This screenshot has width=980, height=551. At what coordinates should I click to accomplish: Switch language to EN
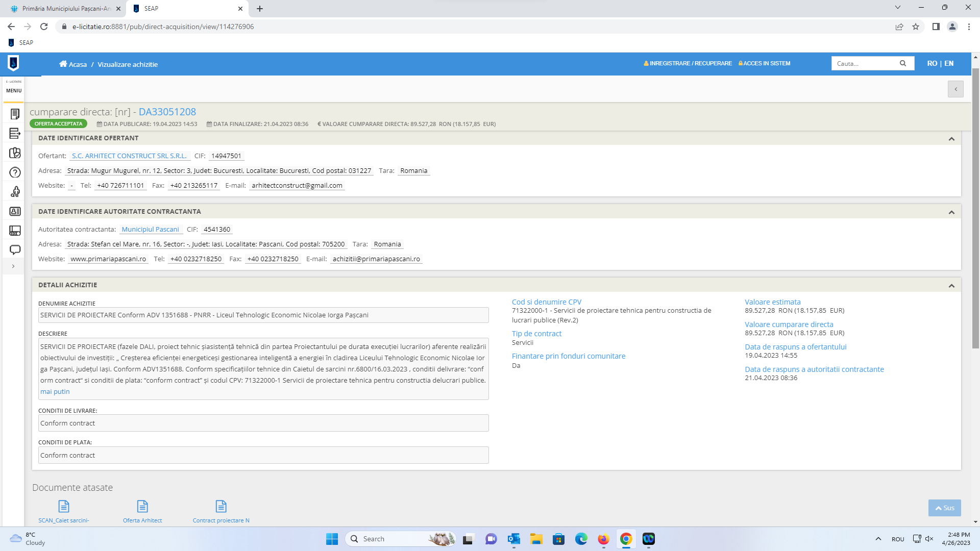click(x=949, y=63)
